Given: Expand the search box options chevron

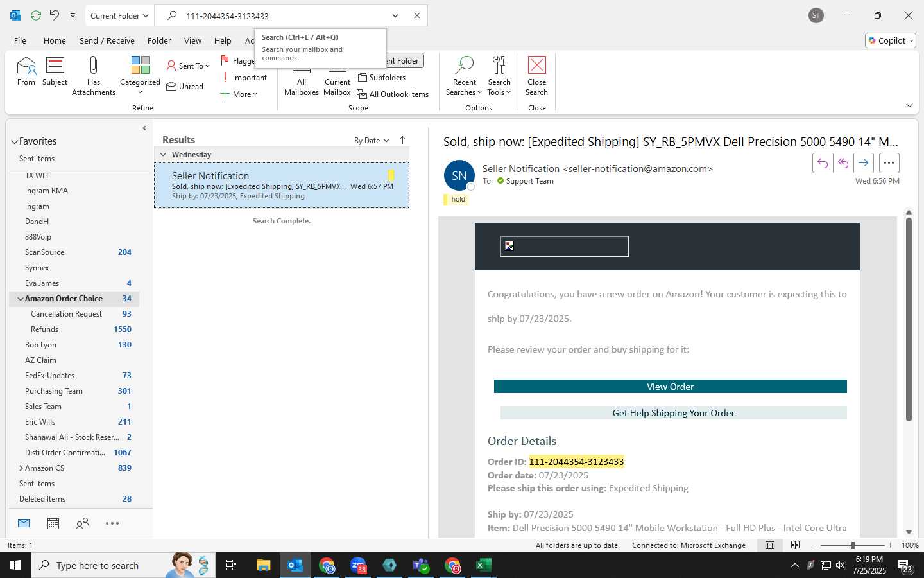Looking at the screenshot, I should coord(395,15).
